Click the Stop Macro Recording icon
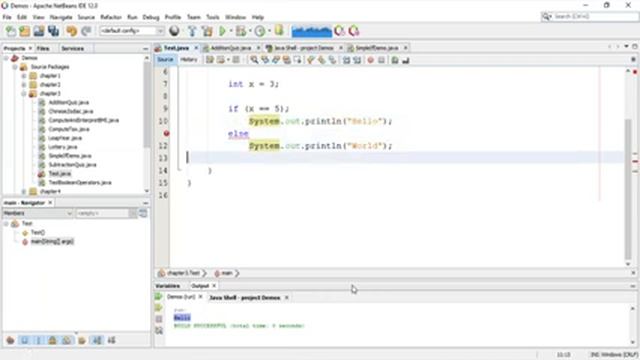640x360 pixels. pos(381,60)
